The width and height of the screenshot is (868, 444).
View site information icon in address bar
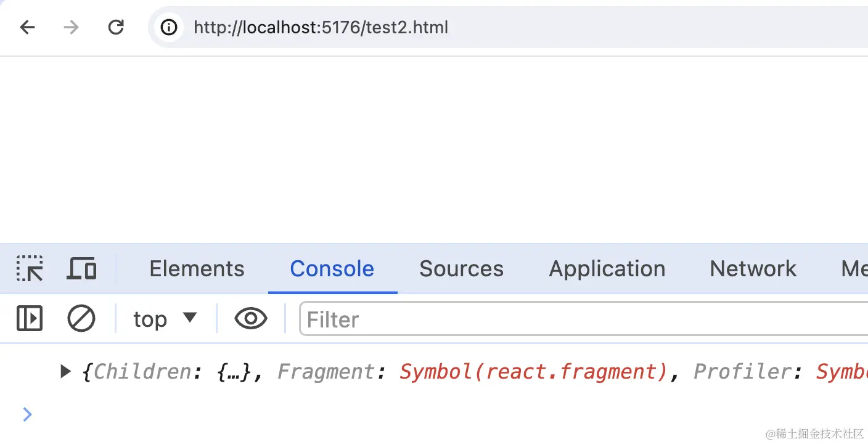click(168, 27)
